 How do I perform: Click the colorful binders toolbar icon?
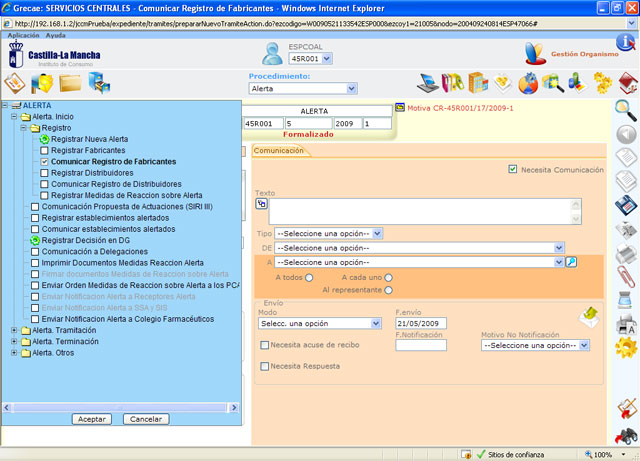(453, 83)
